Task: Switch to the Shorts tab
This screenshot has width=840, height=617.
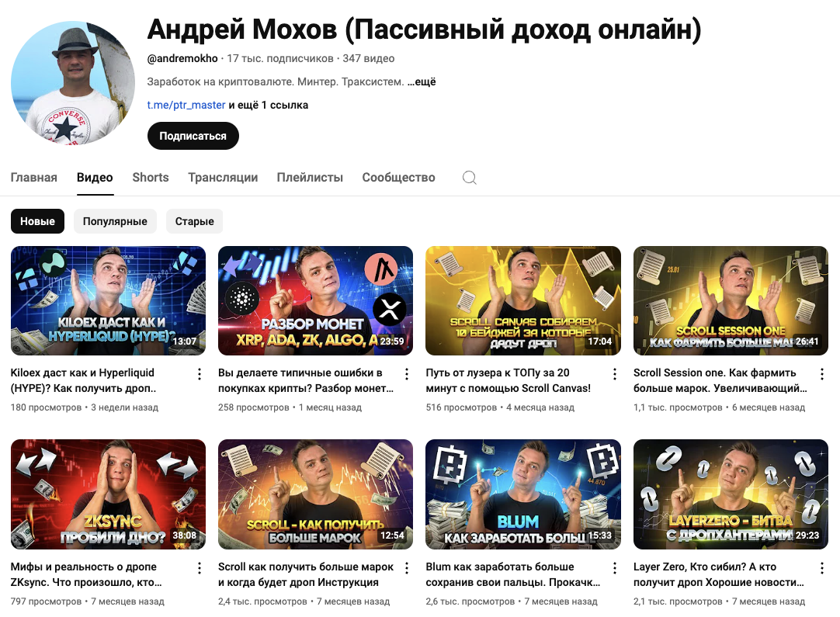Action: coord(151,177)
